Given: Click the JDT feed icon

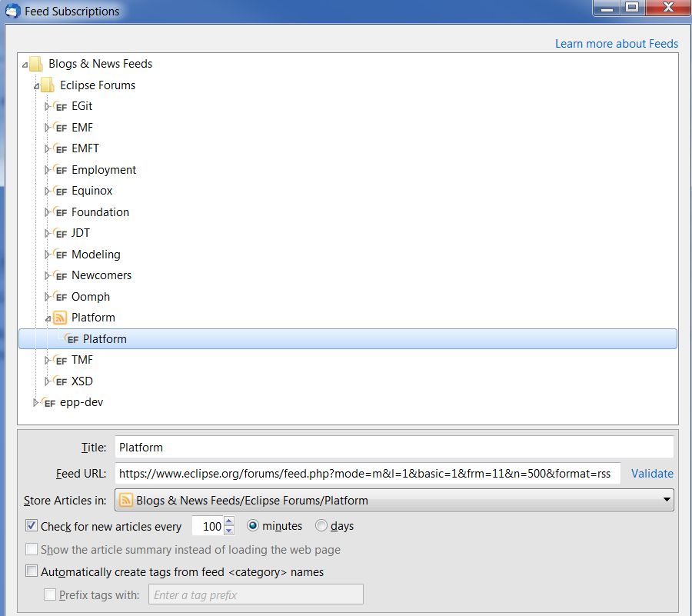Looking at the screenshot, I should 60,233.
